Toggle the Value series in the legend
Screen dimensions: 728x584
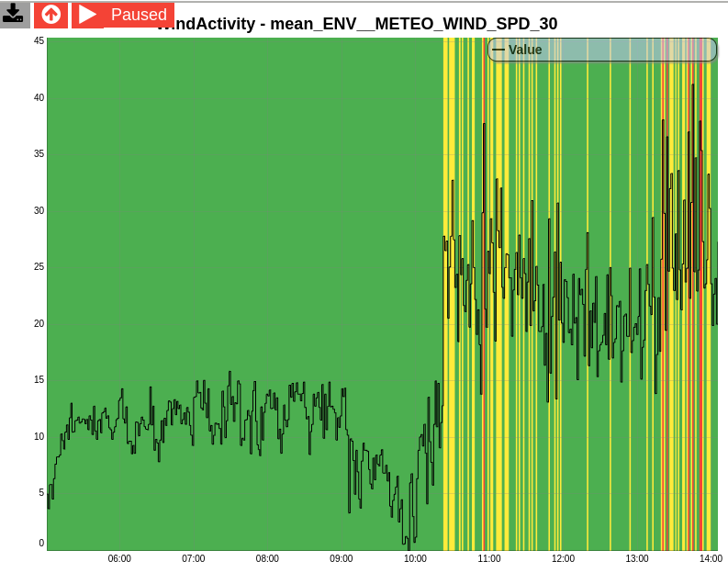pyautogui.click(x=525, y=50)
